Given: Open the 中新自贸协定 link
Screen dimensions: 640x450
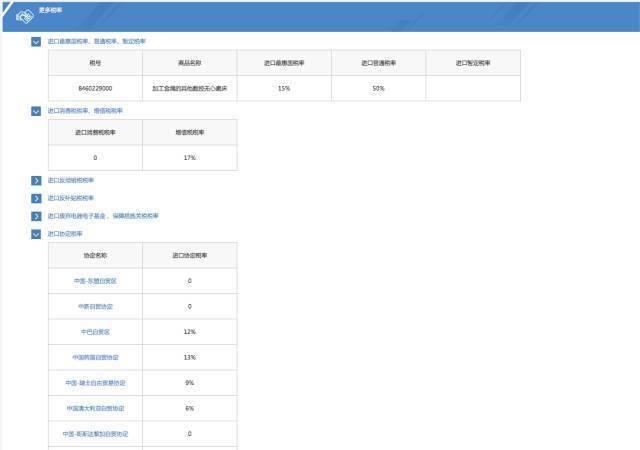Looking at the screenshot, I should pos(95,306).
